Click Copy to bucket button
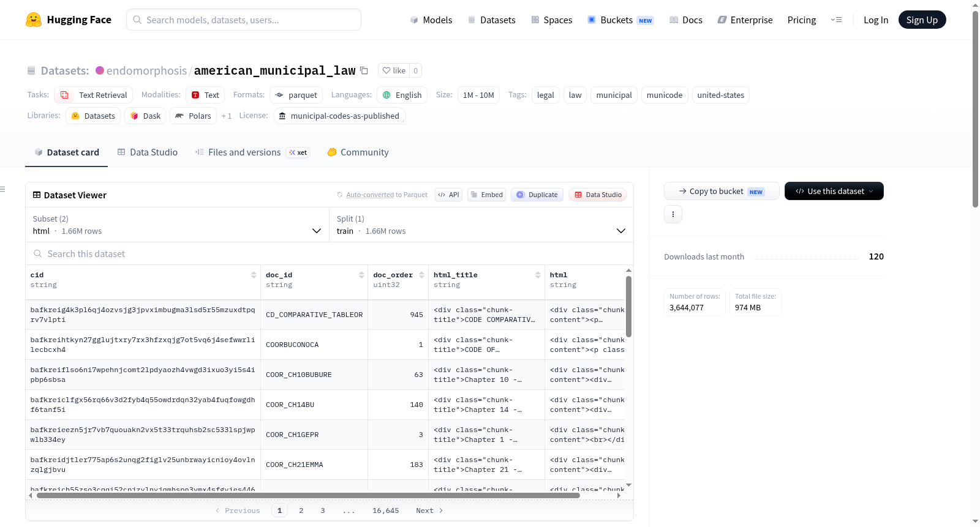Viewport: 980px width, 527px height. (x=722, y=191)
